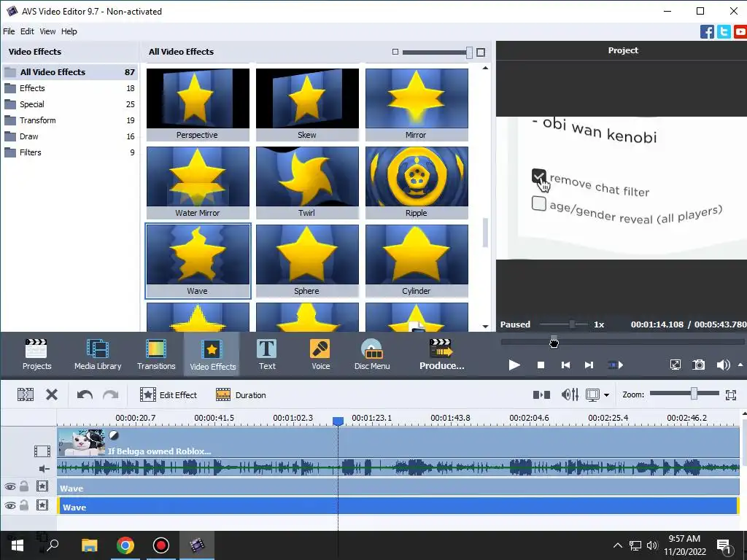Viewport: 747px width, 560px height.
Task: Select the Video Effects tab button
Action: click(x=212, y=354)
